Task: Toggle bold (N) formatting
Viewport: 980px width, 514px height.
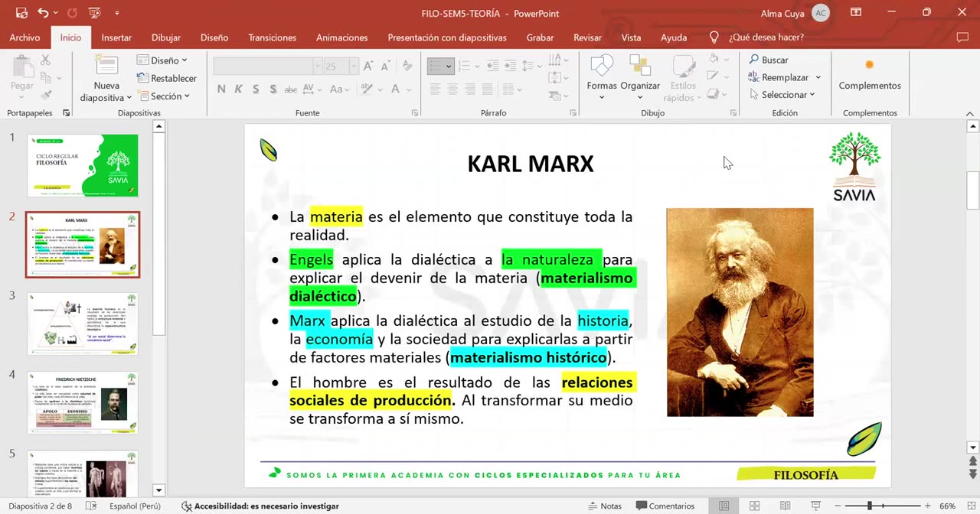Action: pos(221,89)
